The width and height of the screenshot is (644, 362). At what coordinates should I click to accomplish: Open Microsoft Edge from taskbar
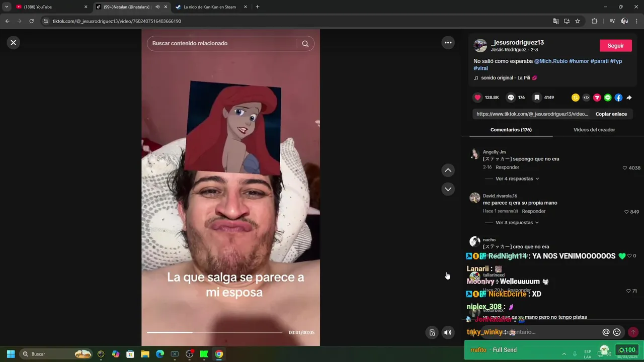click(x=160, y=354)
